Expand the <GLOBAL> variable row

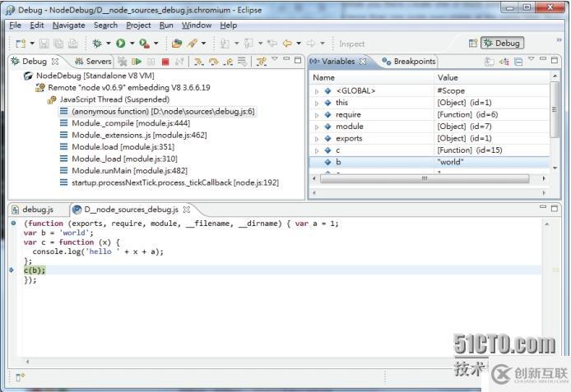[x=317, y=91]
